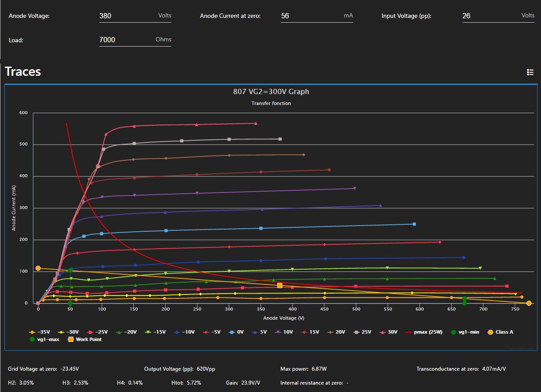Hide the 0V trace in legend
541x392 pixels.
point(237,332)
